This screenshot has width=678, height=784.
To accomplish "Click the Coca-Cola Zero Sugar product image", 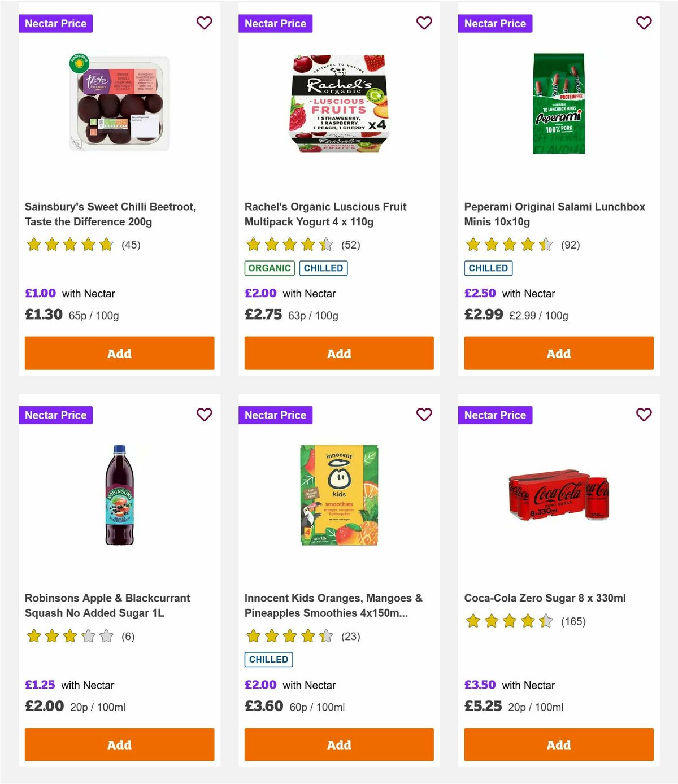I will [558, 497].
